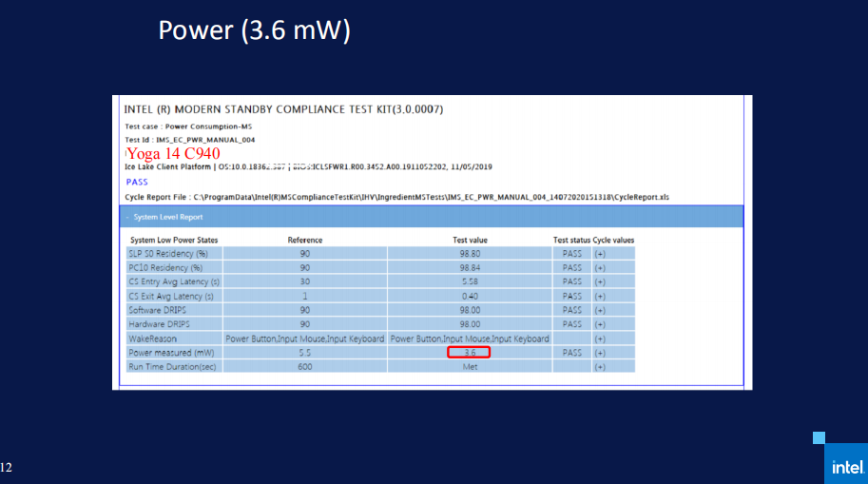Expand cycle values for Run Time Duration
This screenshot has width=868, height=484.
[x=600, y=367]
